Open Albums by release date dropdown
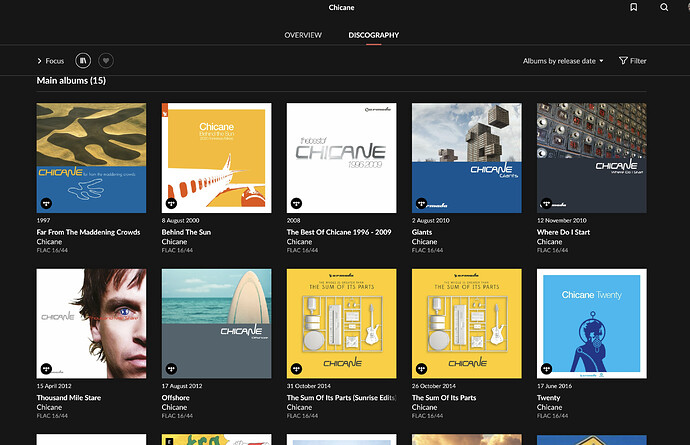Viewport: 690px width, 445px height. coord(563,61)
